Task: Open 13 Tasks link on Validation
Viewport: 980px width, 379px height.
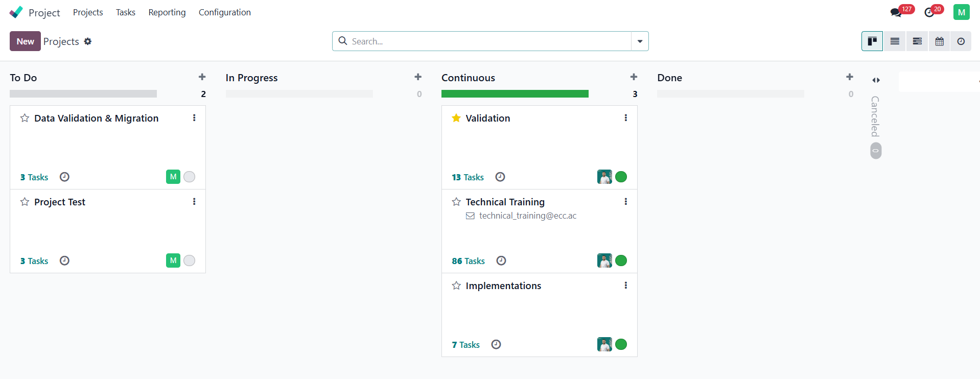Action: 468,177
